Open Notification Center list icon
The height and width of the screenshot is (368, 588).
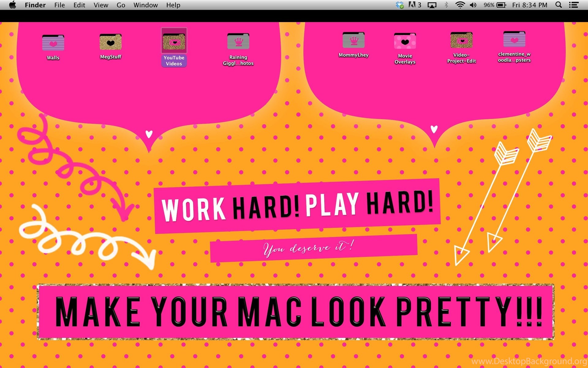pos(574,5)
